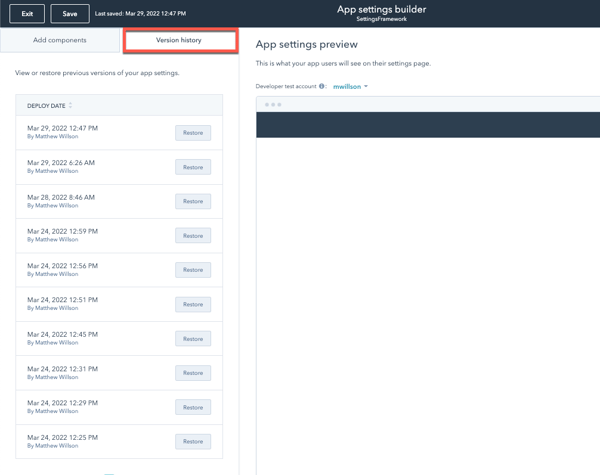Restore the Mar 24, 2022 12:56 PM version
Viewport: 600px width, 475px height.
[193, 270]
